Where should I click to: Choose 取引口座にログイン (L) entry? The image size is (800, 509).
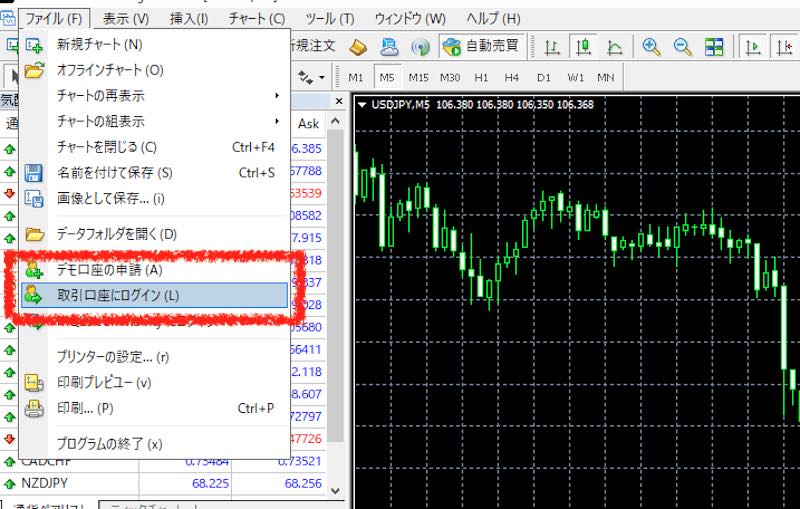[155, 295]
